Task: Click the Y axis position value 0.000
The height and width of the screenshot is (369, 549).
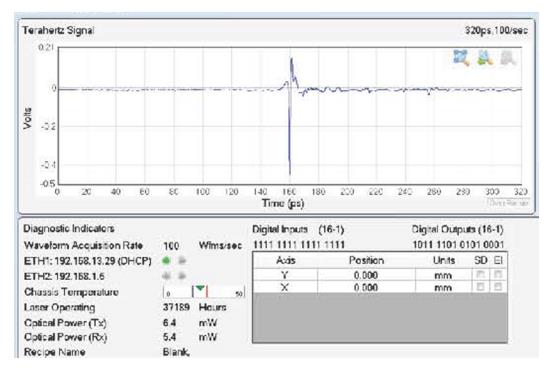Action: (366, 275)
